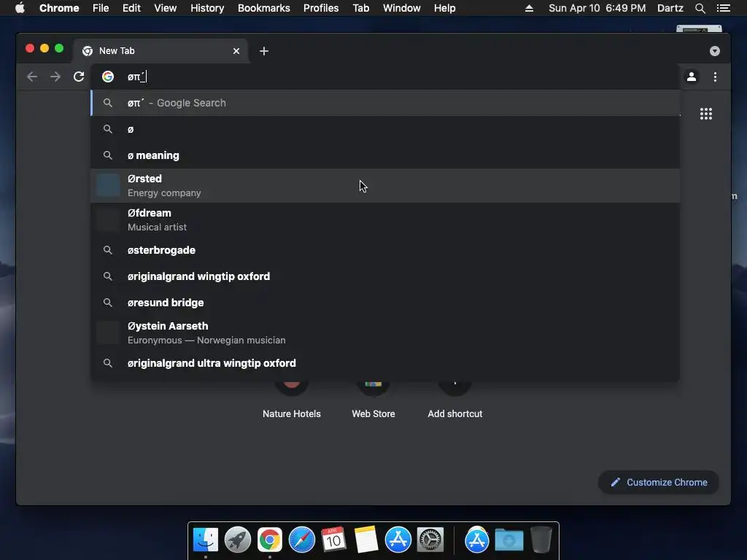The height and width of the screenshot is (560, 747).
Task: Open Spotlight search magnifier in menu bar
Action: tap(700, 8)
